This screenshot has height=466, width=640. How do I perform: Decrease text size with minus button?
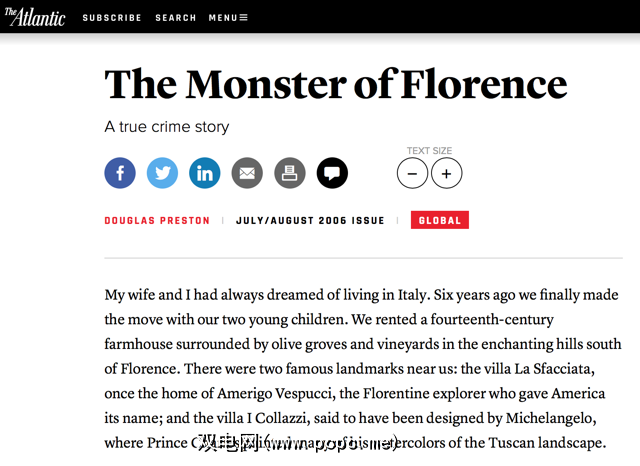click(x=412, y=173)
